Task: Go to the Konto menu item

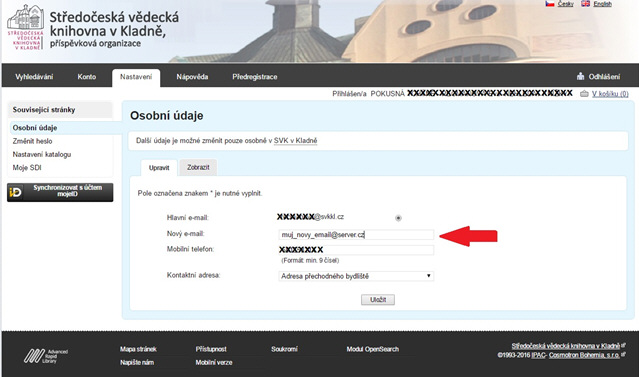Action: 87,77
